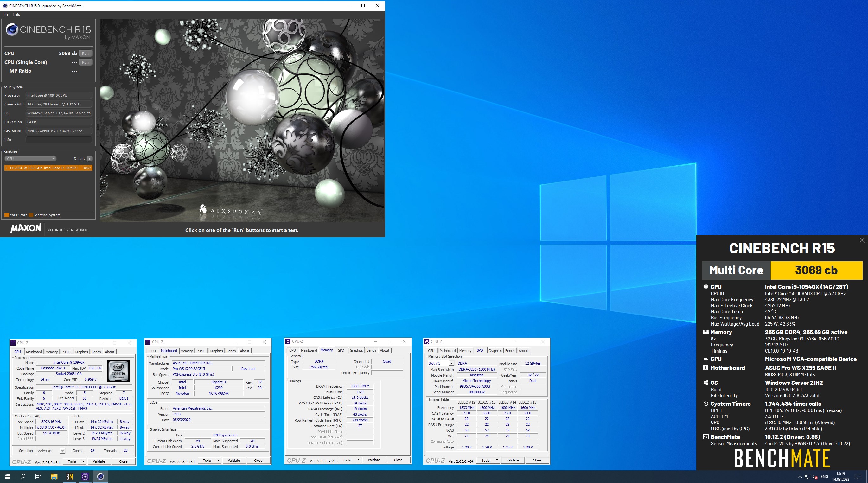Click Close in first CPU-Z window
The width and height of the screenshot is (868, 483).
click(123, 461)
